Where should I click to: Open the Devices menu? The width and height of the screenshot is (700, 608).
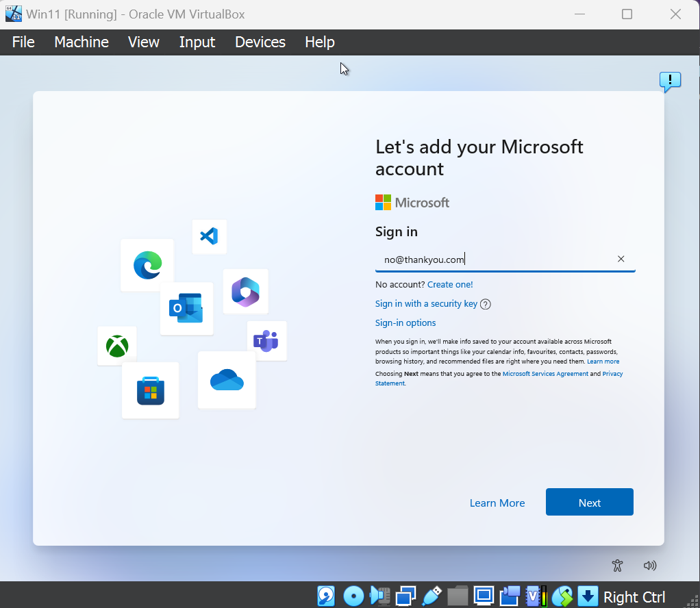pos(260,42)
